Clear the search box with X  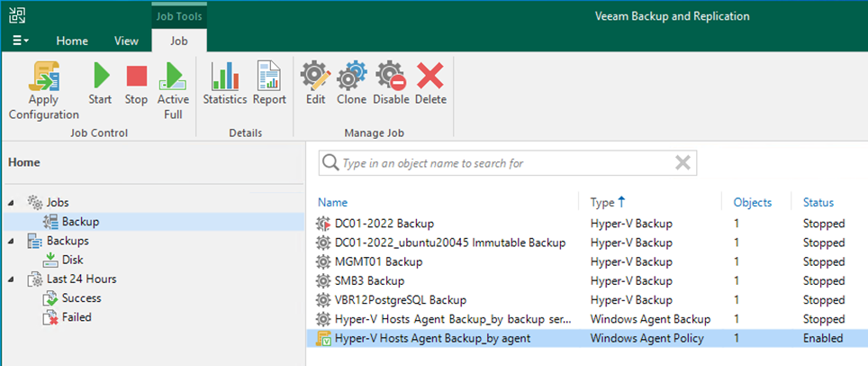click(683, 163)
